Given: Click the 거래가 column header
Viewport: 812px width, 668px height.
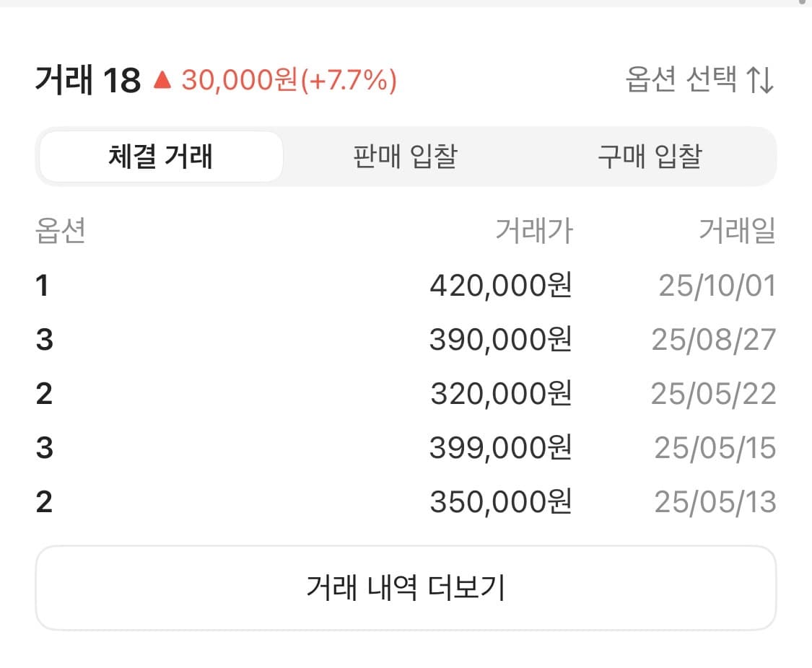Looking at the screenshot, I should tap(536, 231).
